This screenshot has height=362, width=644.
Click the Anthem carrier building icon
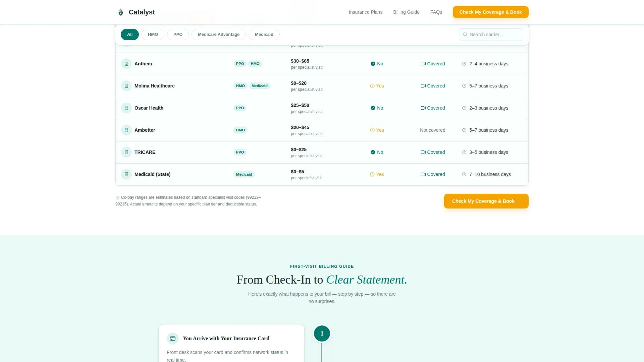coord(126,64)
